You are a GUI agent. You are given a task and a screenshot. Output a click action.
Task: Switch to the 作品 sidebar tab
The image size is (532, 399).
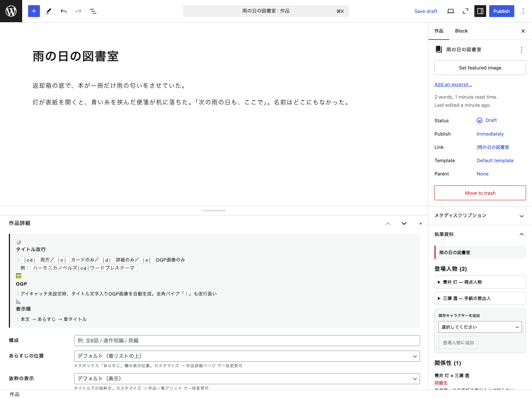(439, 31)
